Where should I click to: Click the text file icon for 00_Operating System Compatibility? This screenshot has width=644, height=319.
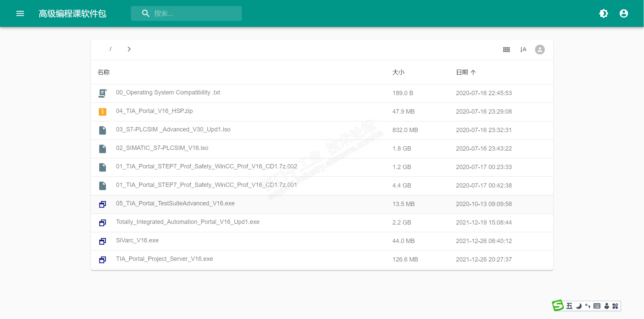point(103,93)
